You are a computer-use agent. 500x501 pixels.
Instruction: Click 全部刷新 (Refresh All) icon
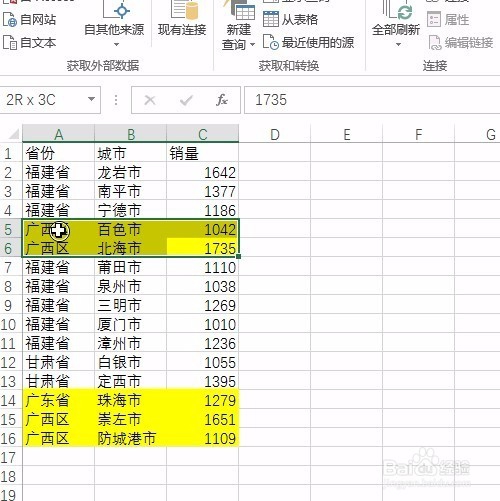point(399,10)
